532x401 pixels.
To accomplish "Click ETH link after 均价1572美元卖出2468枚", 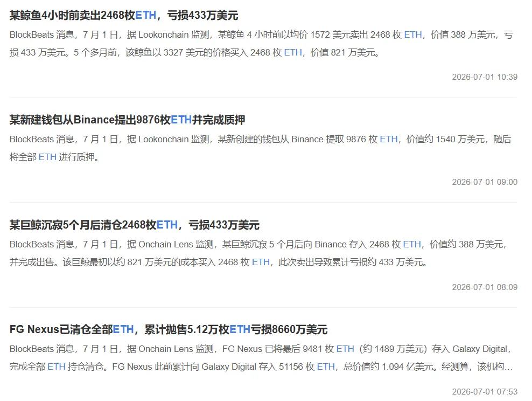I will pos(413,34).
